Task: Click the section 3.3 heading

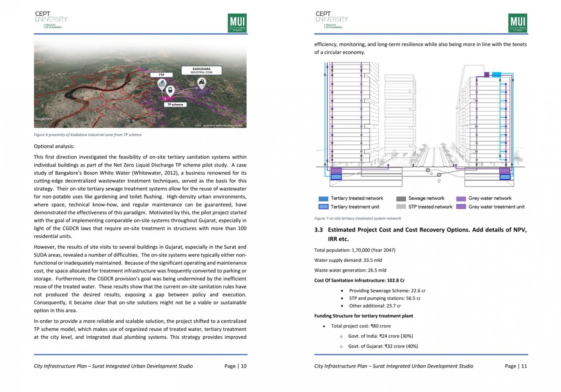Action: click(x=420, y=234)
